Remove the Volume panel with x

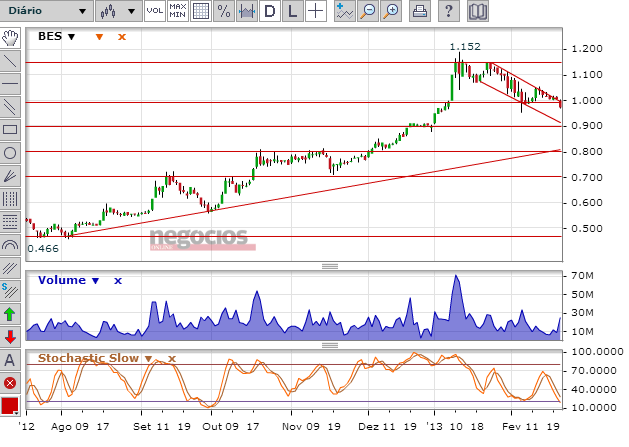coord(118,281)
